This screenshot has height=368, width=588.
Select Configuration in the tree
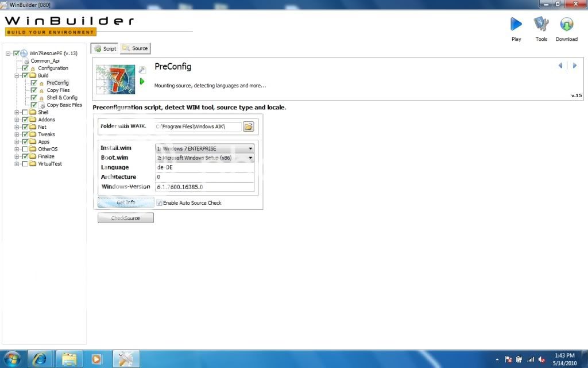coord(53,68)
